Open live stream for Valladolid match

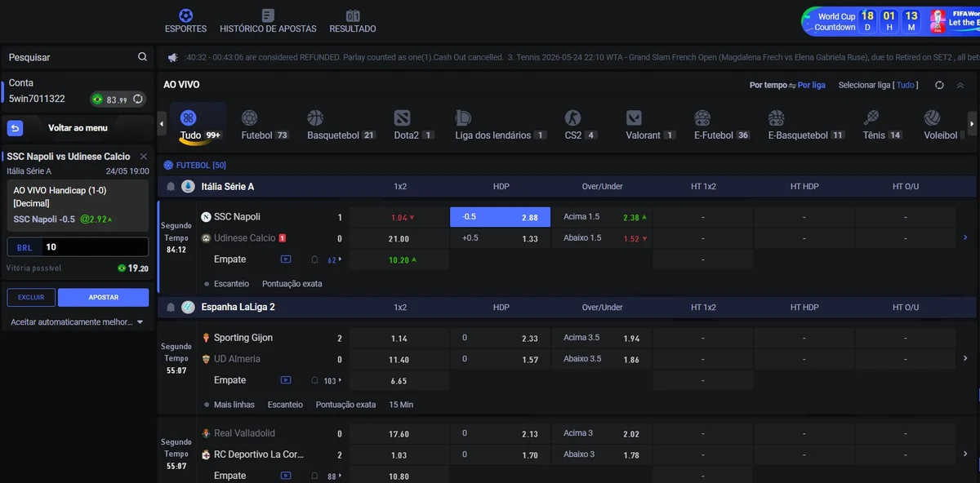pos(286,476)
